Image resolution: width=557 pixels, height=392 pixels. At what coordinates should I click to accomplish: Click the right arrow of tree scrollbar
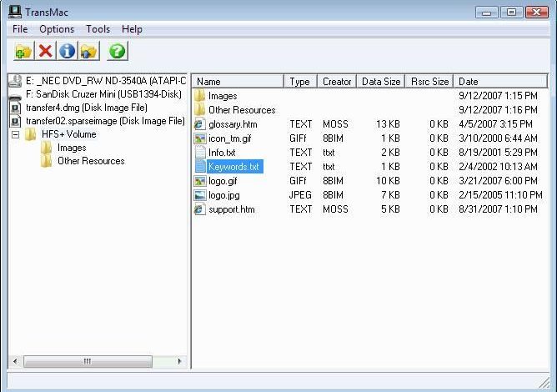pos(179,361)
